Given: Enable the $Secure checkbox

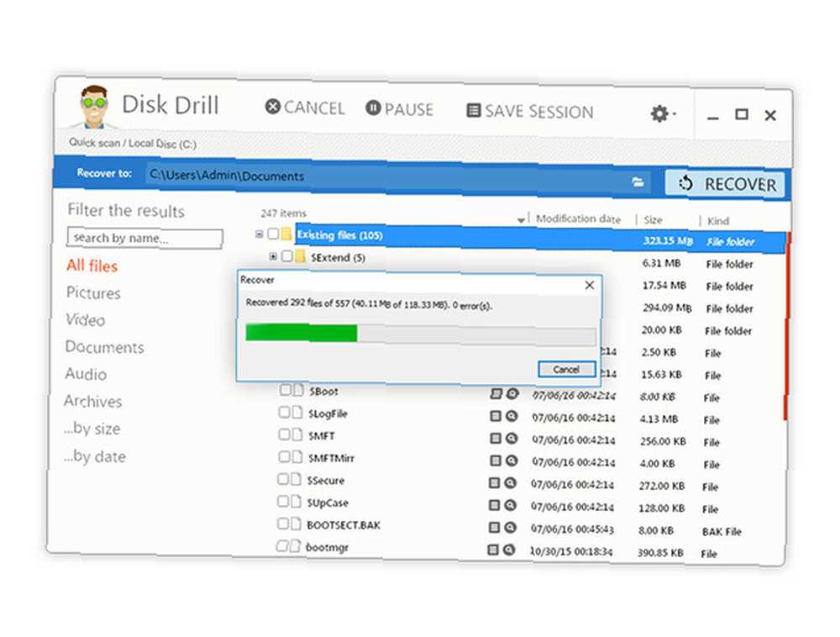Looking at the screenshot, I should pyautogui.click(x=283, y=478).
